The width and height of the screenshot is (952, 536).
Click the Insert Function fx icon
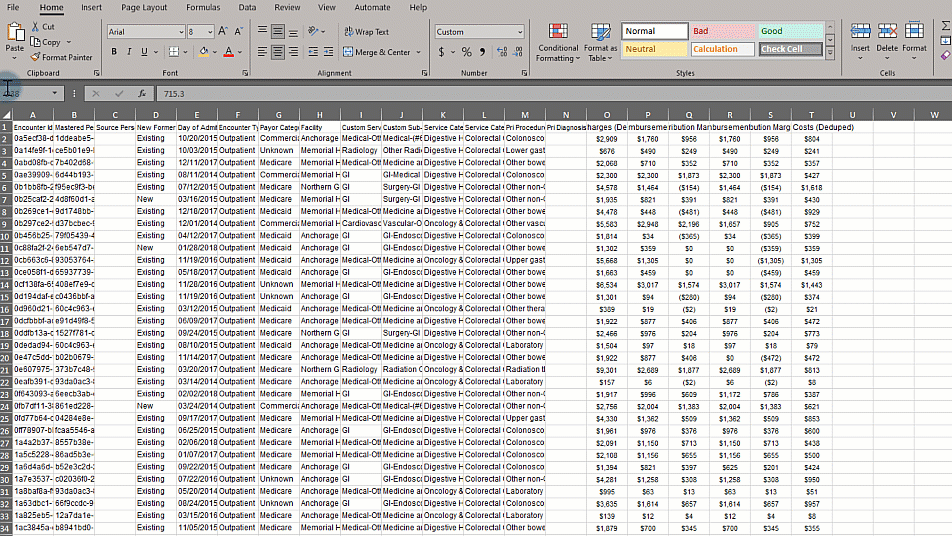(x=142, y=93)
